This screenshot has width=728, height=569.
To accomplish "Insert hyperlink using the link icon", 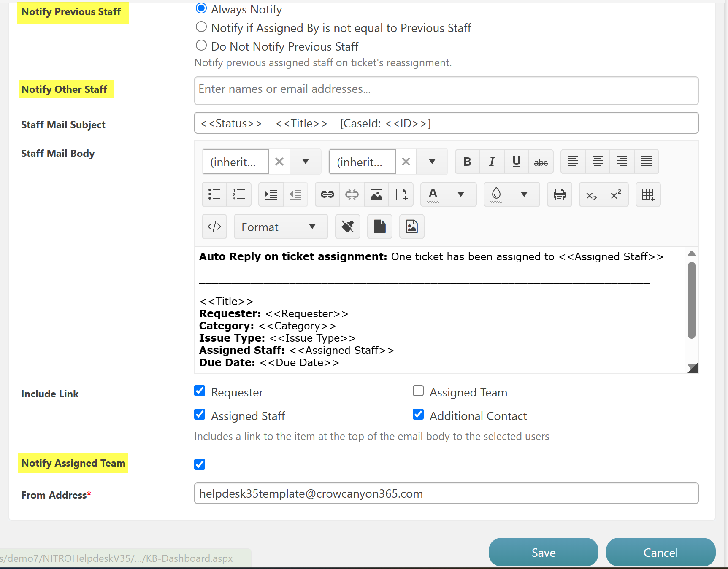I will 327,194.
